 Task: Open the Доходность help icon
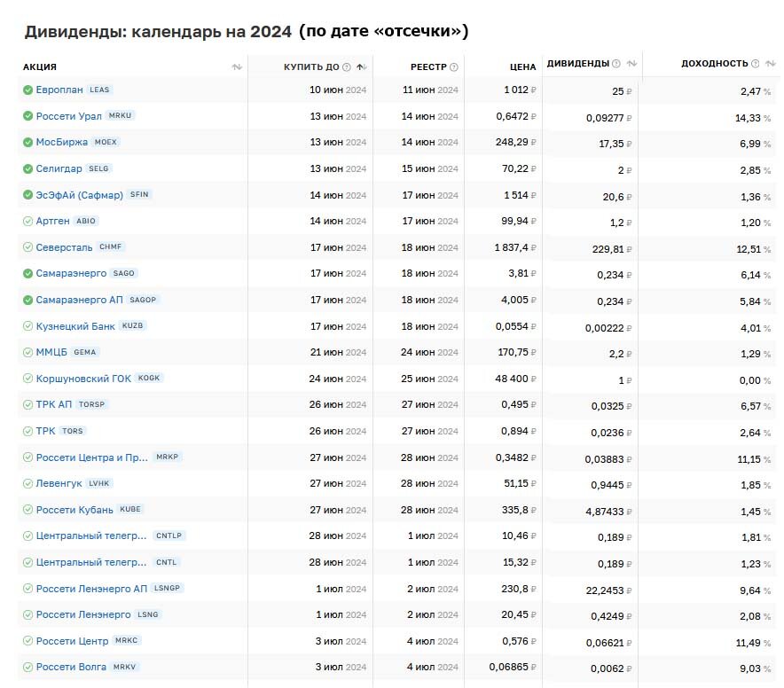click(755, 64)
